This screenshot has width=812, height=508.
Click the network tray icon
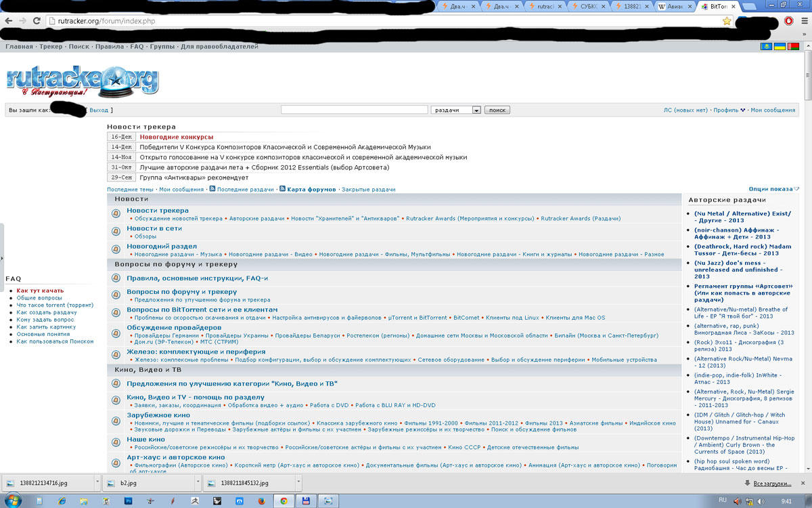tap(750, 501)
